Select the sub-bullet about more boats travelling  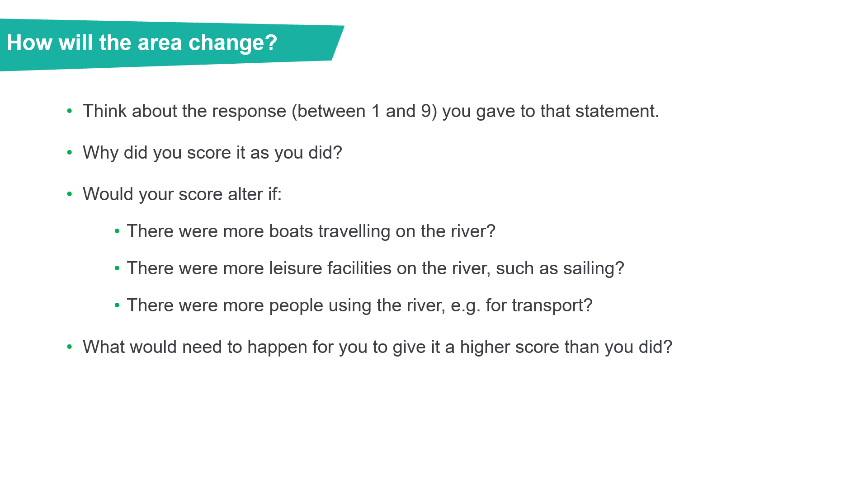tap(311, 231)
